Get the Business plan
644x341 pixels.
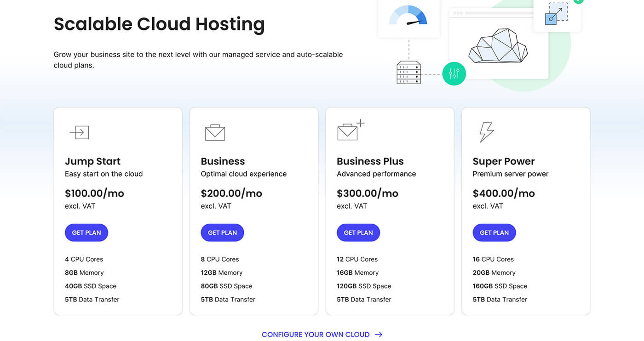(x=222, y=233)
